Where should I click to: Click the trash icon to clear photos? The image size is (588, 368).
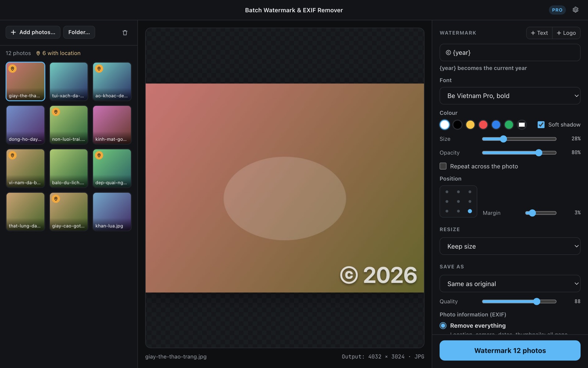coord(125,32)
